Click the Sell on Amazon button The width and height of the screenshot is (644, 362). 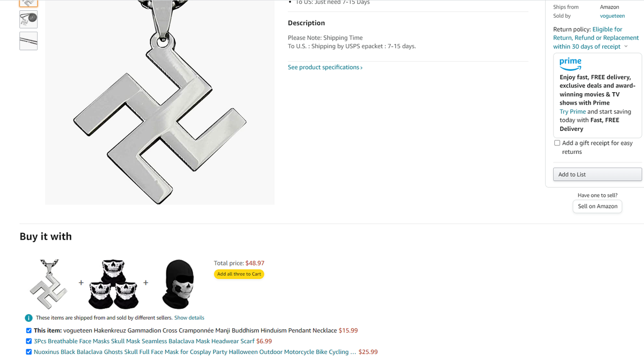pos(597,206)
